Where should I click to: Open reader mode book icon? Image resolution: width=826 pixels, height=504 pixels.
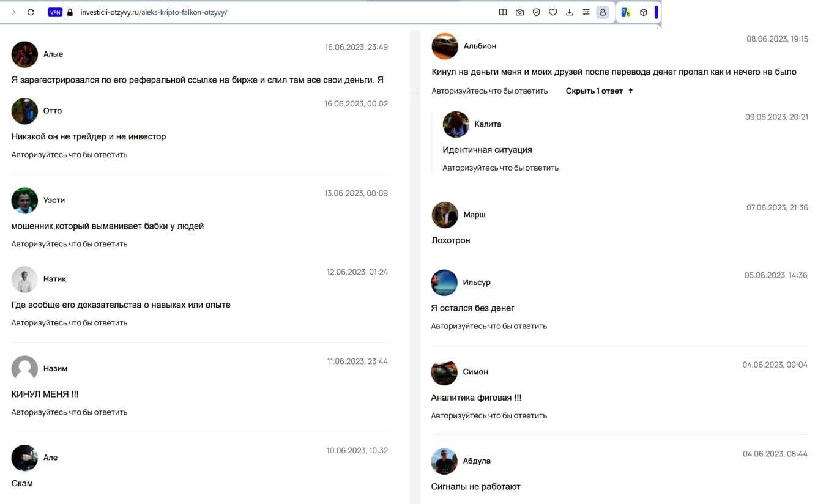[x=503, y=12]
